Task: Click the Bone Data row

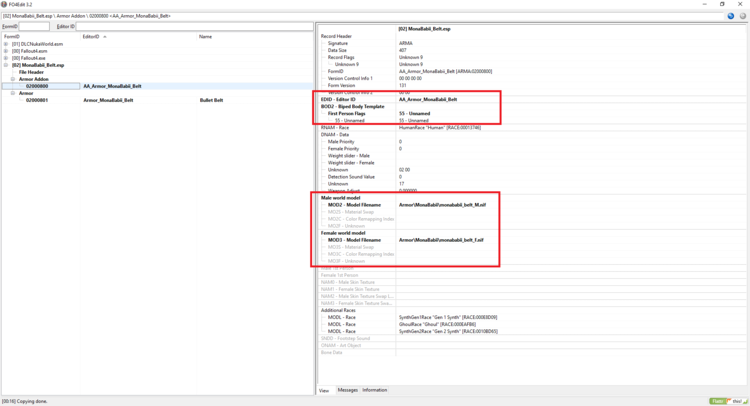Action: (x=331, y=352)
